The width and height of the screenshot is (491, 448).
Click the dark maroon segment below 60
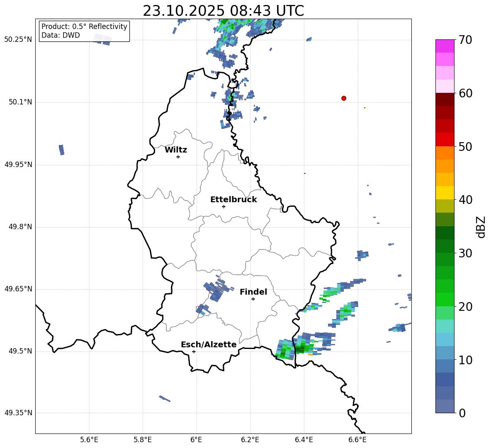tap(445, 99)
